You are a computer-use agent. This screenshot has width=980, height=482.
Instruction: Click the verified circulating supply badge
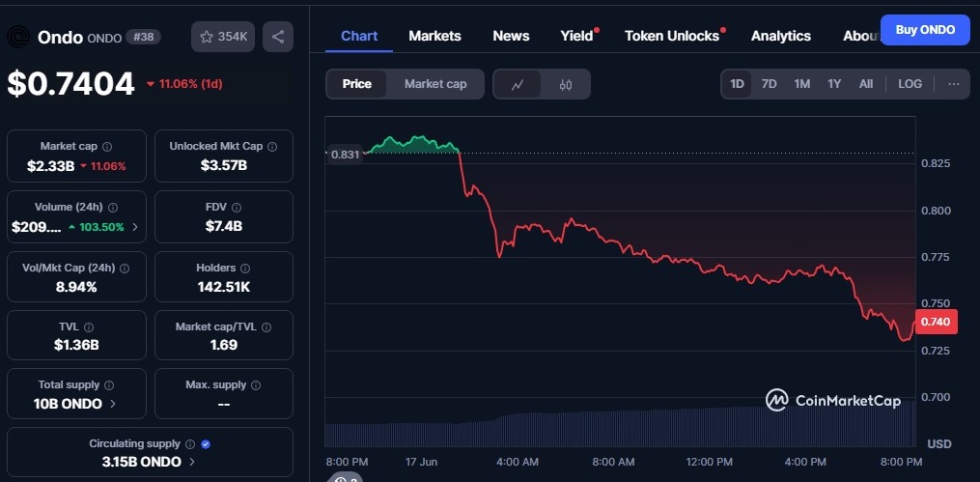click(207, 444)
